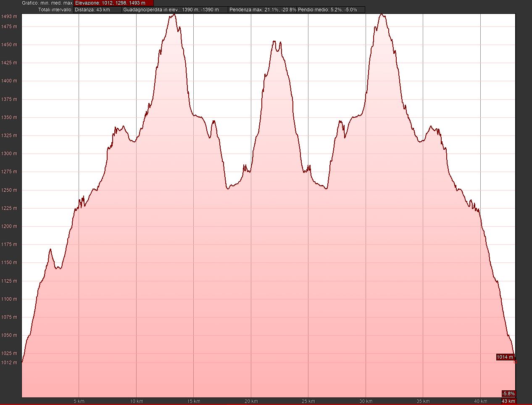Click the Pendio medio percentage field
The height and width of the screenshot is (405, 532).
click(x=330, y=10)
